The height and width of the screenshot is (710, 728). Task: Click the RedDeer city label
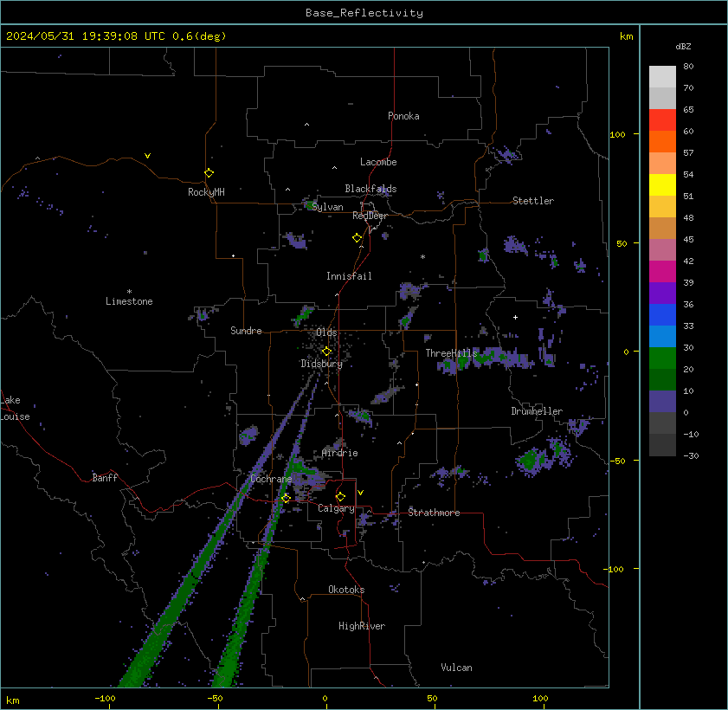pyautogui.click(x=370, y=216)
